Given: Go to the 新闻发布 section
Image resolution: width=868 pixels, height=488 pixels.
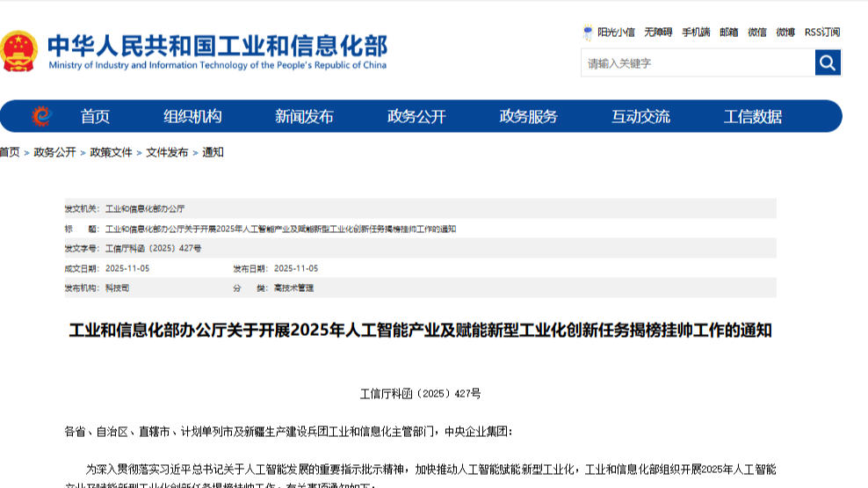Looking at the screenshot, I should [304, 116].
